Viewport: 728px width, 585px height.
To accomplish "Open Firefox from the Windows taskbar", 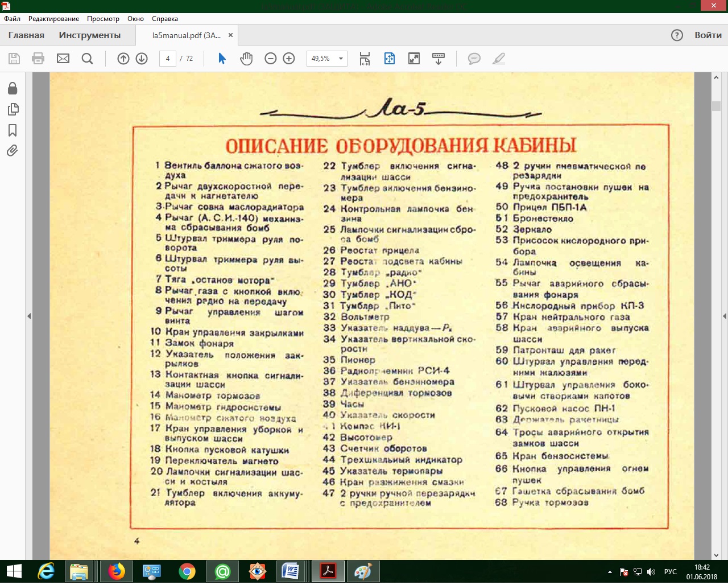I will coord(117,571).
